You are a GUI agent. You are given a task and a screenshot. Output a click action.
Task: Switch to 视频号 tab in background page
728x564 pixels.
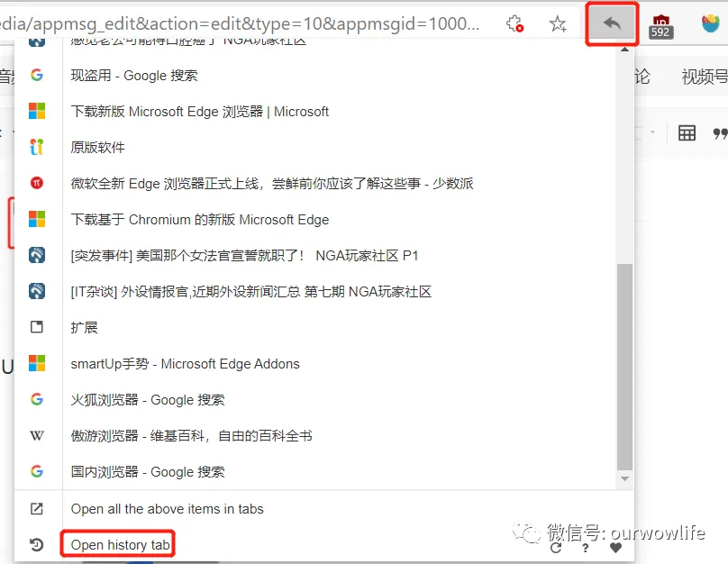(x=704, y=76)
